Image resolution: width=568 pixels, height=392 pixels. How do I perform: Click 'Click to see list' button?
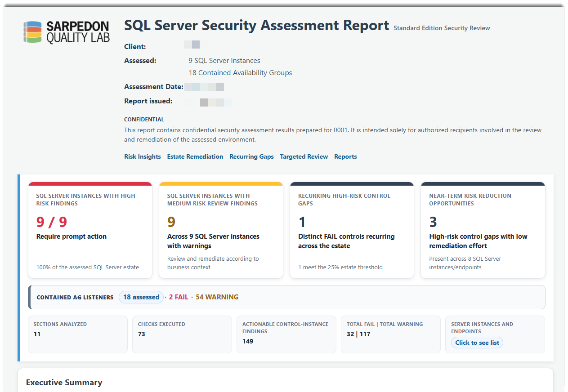(x=477, y=343)
